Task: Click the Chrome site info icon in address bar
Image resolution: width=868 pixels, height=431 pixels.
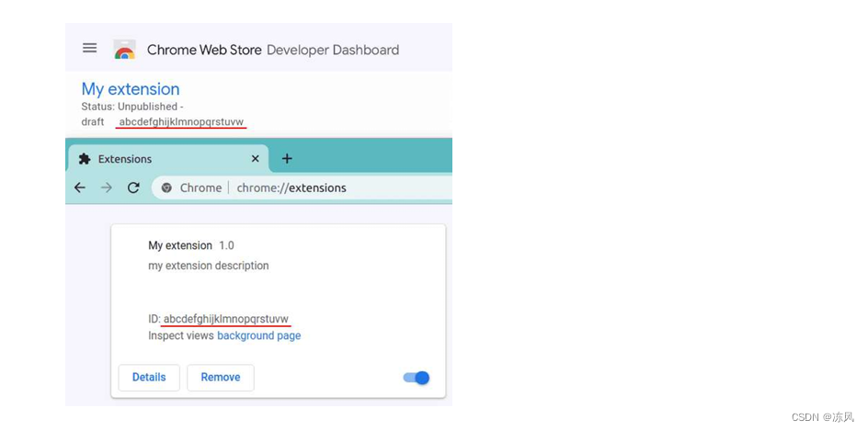Action: click(x=166, y=187)
